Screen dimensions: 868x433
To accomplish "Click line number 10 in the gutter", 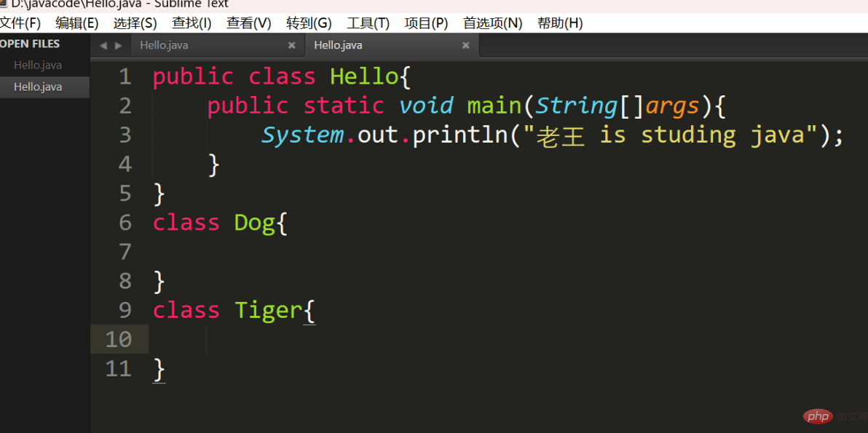I will click(x=119, y=339).
